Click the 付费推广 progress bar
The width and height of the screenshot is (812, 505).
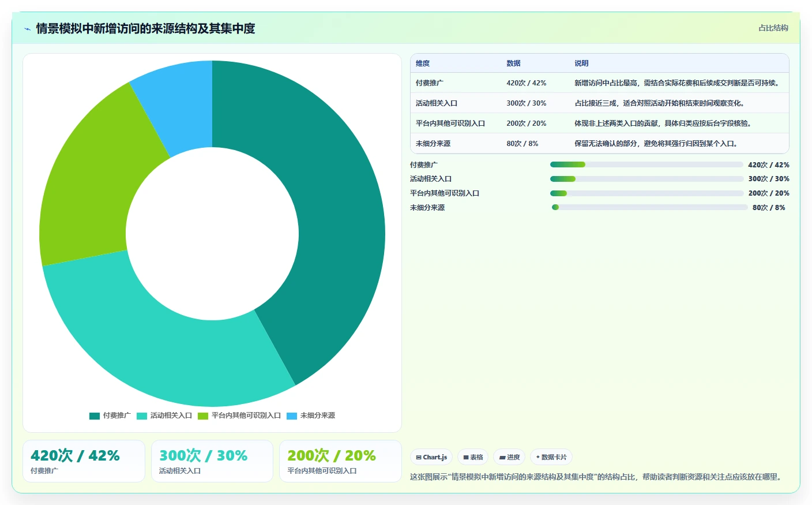(x=646, y=164)
